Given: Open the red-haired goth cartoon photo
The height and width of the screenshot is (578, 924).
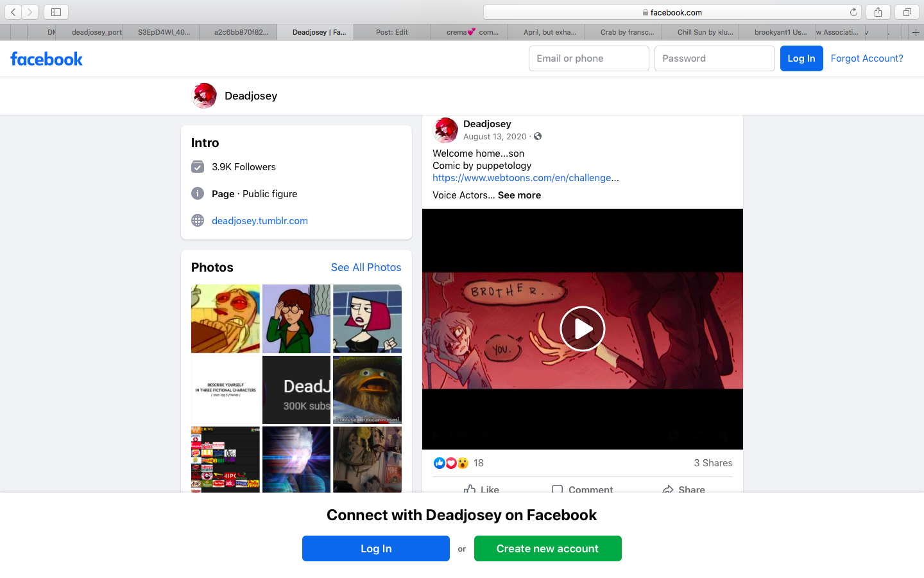Looking at the screenshot, I should point(367,319).
